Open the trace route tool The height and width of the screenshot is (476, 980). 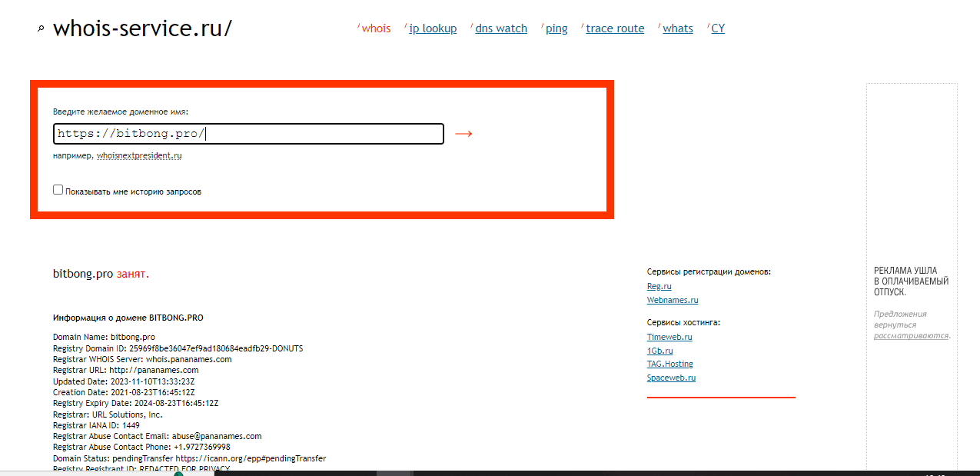pos(615,28)
